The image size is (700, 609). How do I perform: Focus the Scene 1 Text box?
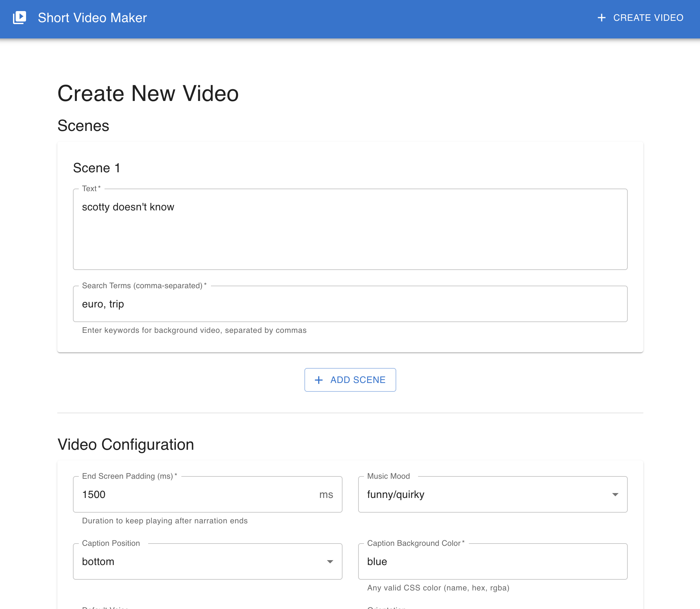(x=350, y=229)
